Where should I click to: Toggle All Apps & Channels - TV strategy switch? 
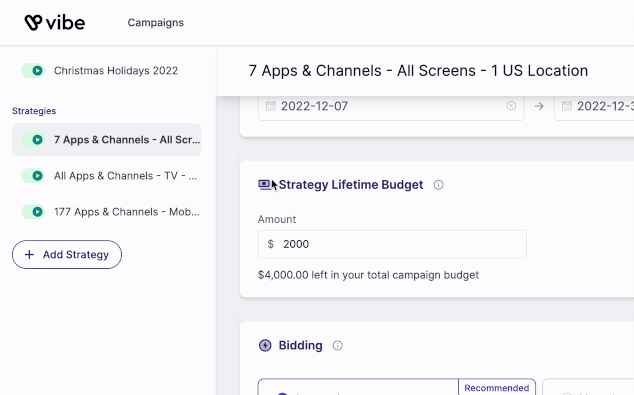[33, 176]
